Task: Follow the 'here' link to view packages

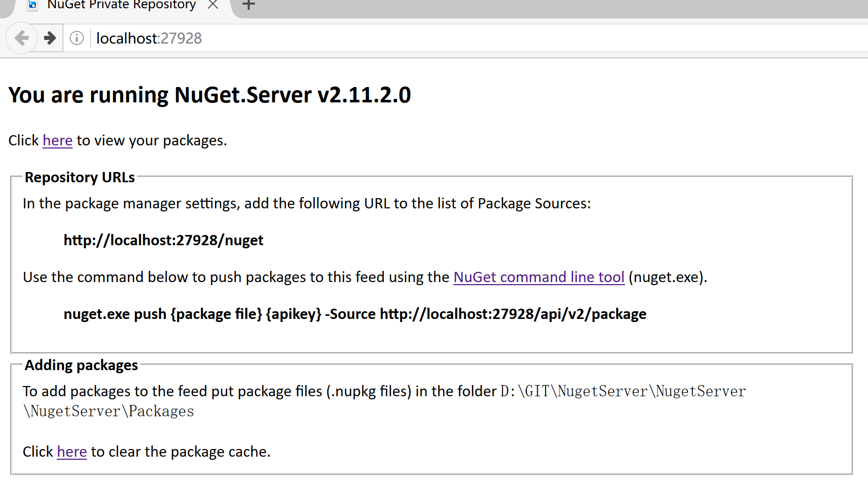Action: (57, 140)
